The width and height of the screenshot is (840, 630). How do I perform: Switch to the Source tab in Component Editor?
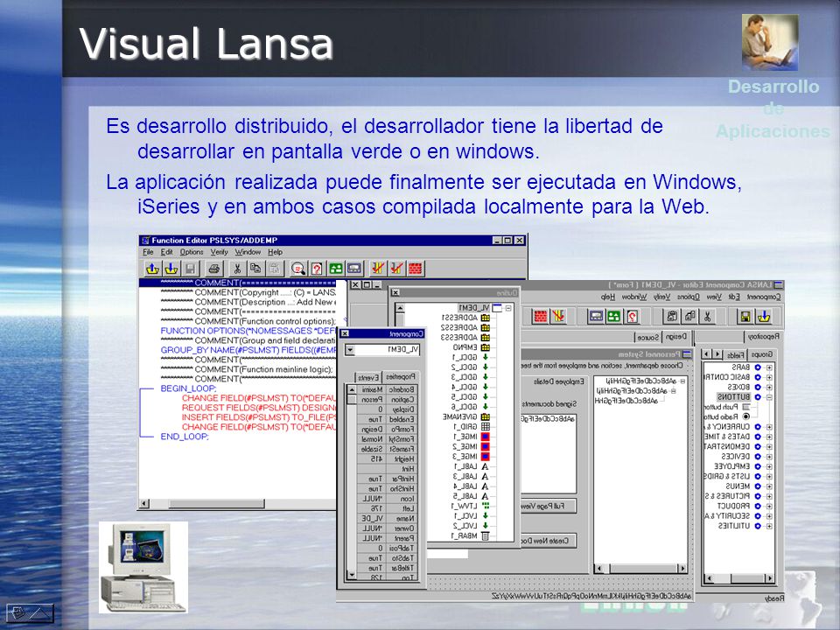(x=647, y=338)
